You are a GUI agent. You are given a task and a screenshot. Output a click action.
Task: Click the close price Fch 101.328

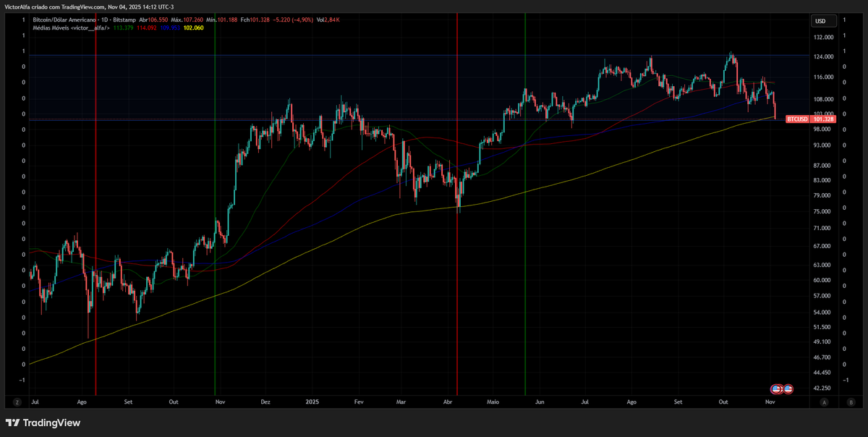255,20
